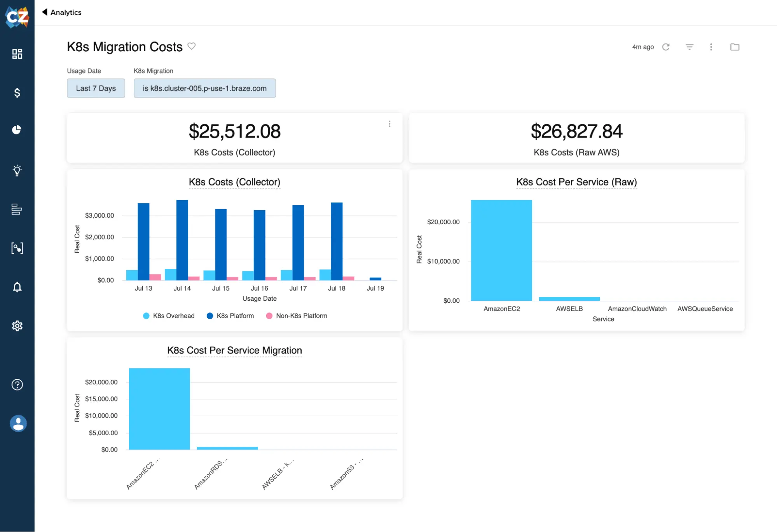777x532 pixels.
Task: Click the Jul 14 K8s Platform bar
Action: (182, 240)
